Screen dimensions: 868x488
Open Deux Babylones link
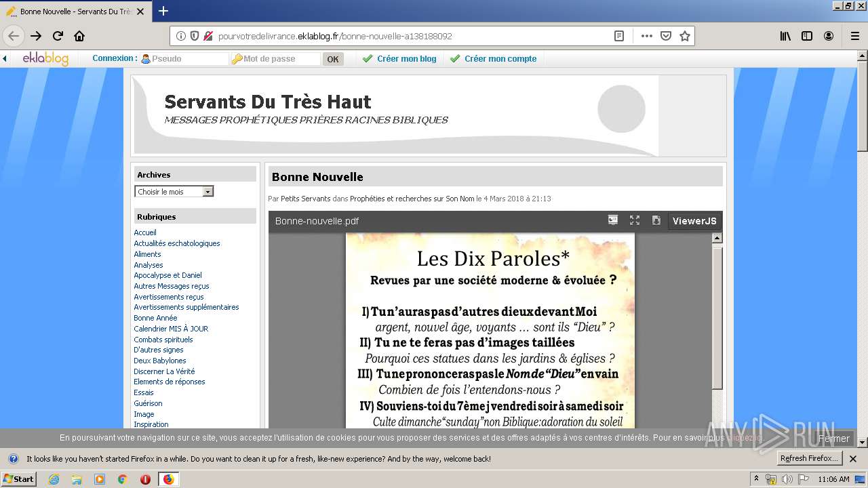[x=160, y=361]
